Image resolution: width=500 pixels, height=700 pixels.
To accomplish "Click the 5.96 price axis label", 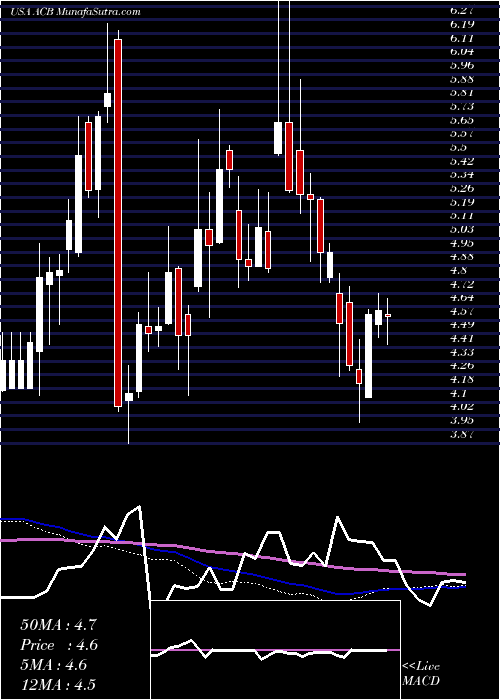I will pos(462,66).
